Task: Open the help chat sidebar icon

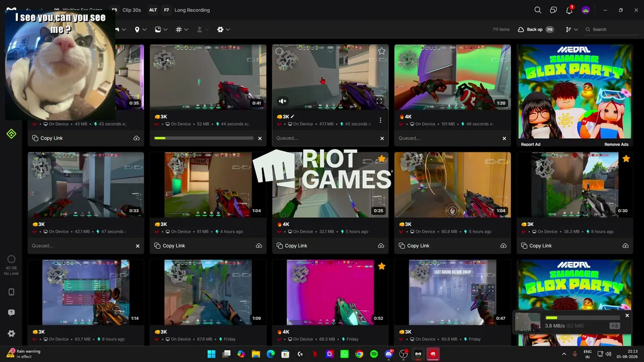Action: pos(11,313)
